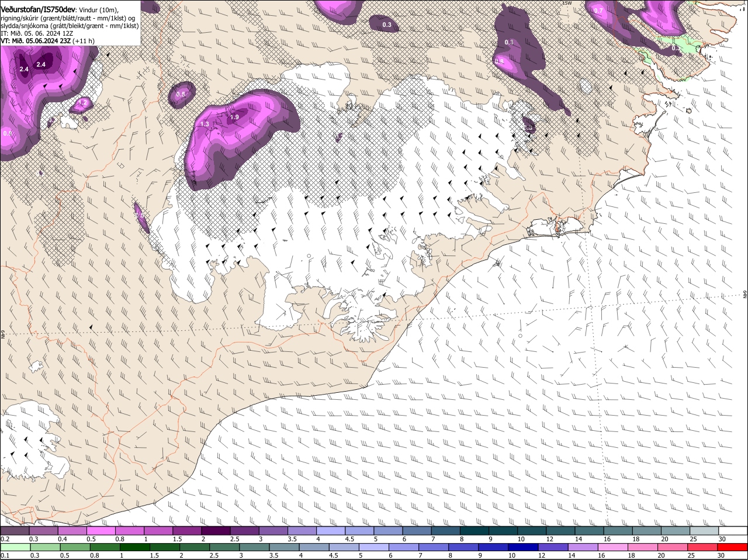This screenshot has width=748, height=560.
Task: Pick the lower legend swatch between 8 and 9
Action: point(463,547)
